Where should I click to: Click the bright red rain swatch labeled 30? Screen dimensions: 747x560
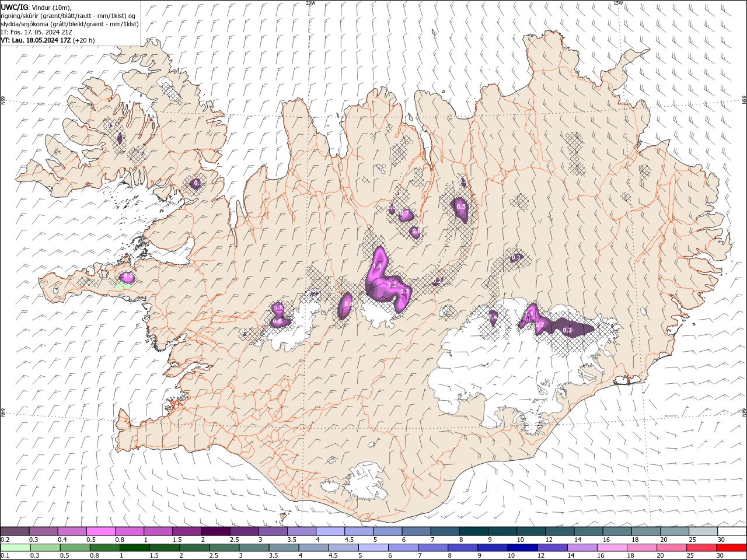pos(731,548)
